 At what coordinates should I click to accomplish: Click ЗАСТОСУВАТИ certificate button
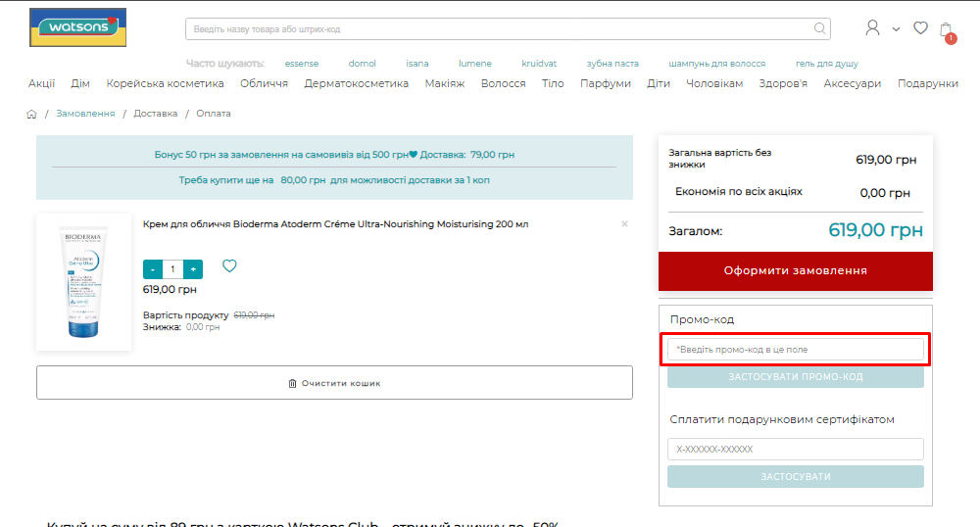[x=795, y=476]
